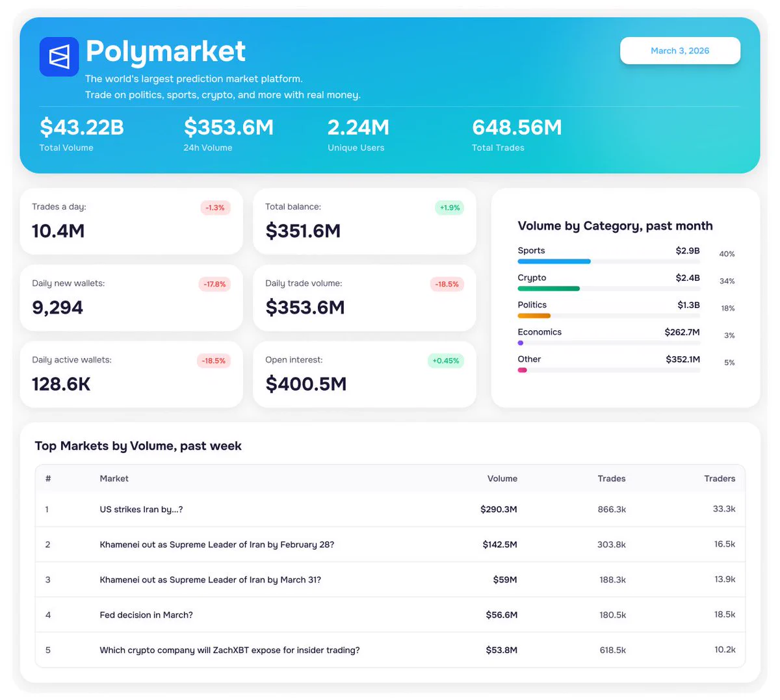Open the March 3, 2026 date button
This screenshot has width=780, height=700.
coord(680,51)
